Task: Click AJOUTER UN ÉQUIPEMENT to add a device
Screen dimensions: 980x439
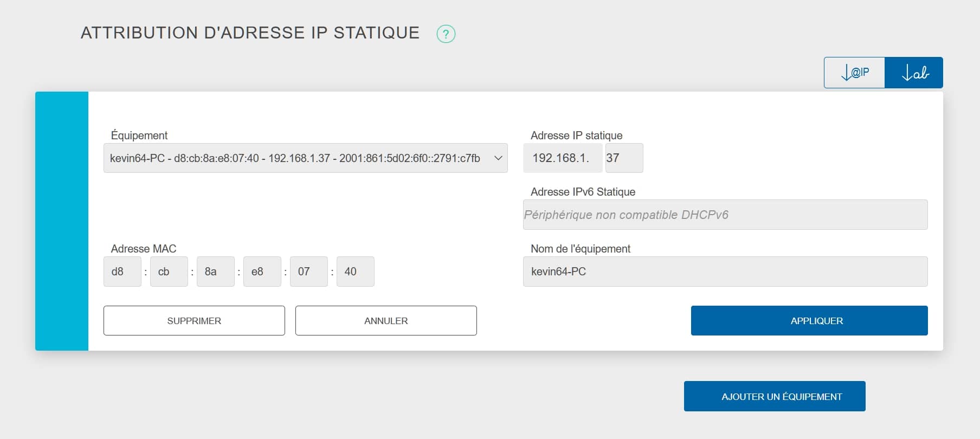Action: pos(774,396)
